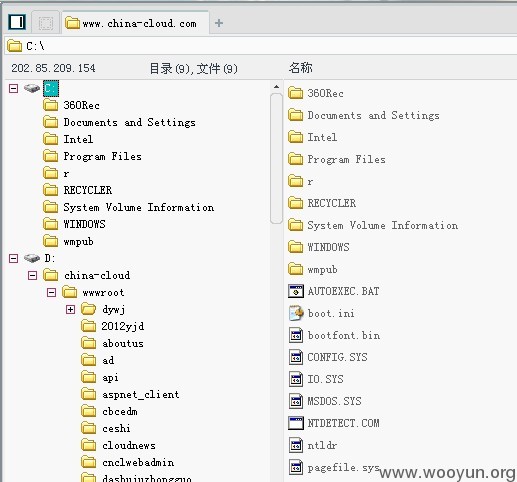Select the C: drive icon in tree
The height and width of the screenshot is (482, 517).
(x=32, y=88)
